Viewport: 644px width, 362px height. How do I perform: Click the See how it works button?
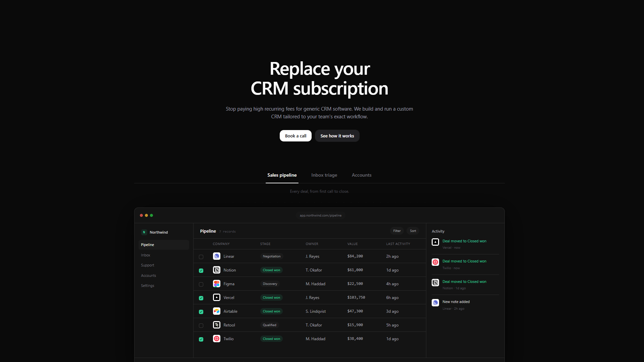point(337,136)
